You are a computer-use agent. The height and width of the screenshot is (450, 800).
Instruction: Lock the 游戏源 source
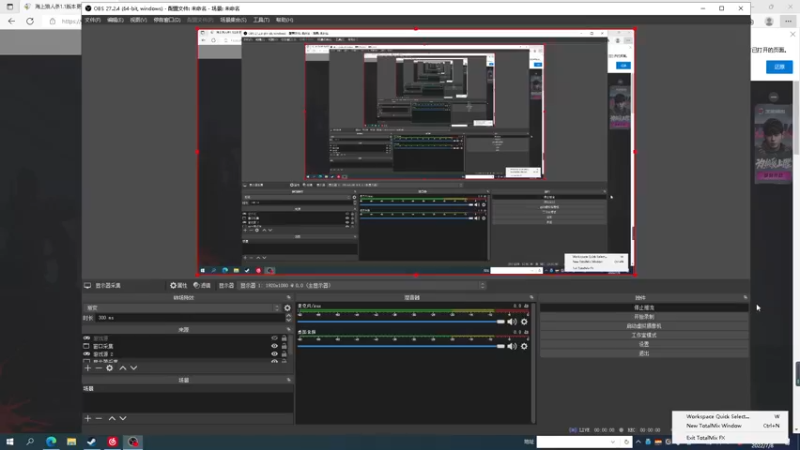(x=284, y=338)
